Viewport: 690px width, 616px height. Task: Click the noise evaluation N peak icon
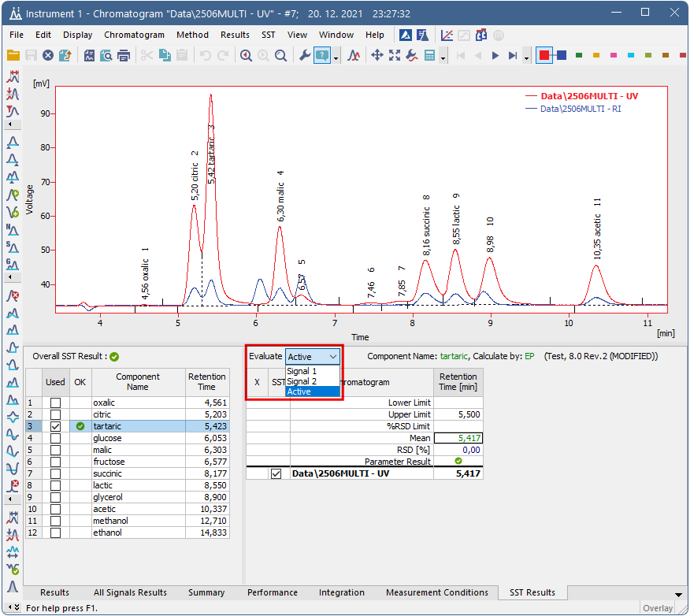click(x=13, y=230)
